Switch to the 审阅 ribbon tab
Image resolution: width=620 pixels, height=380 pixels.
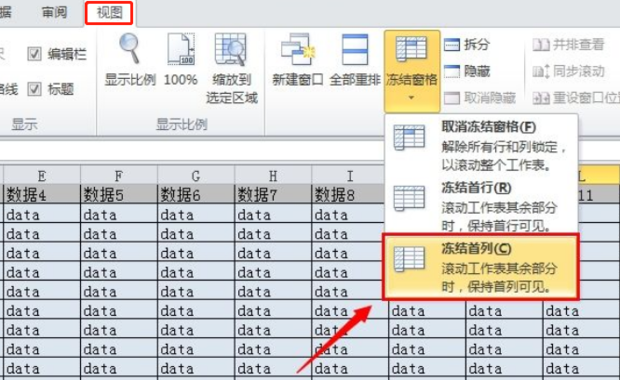(x=54, y=13)
